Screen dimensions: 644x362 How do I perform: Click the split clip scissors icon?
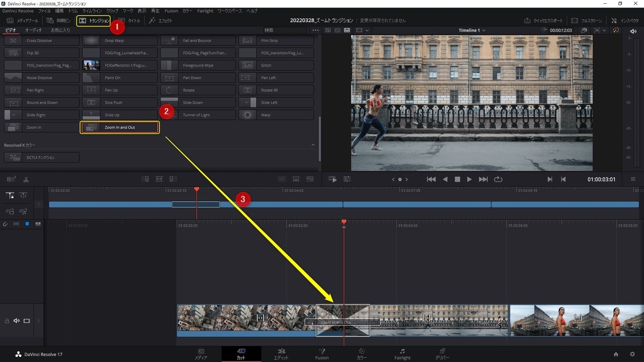[26, 179]
